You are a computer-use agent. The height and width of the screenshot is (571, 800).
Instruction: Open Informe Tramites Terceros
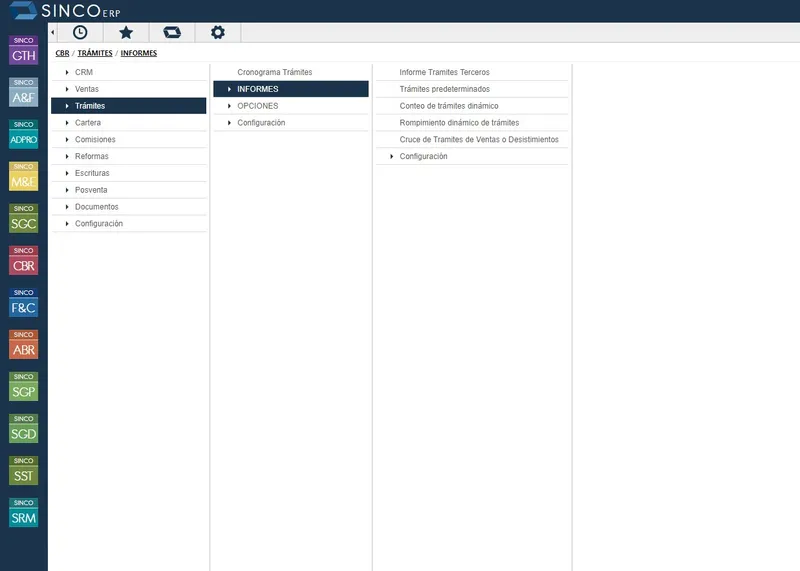click(472, 72)
